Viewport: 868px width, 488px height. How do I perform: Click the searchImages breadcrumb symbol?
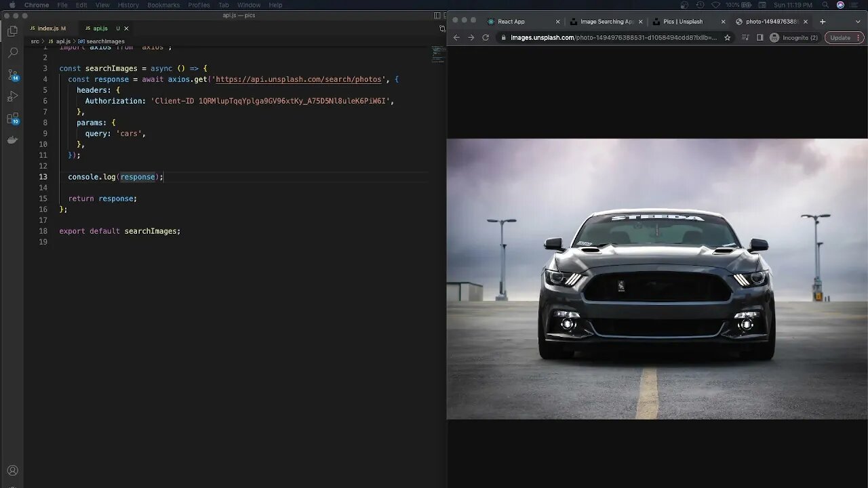[102, 41]
